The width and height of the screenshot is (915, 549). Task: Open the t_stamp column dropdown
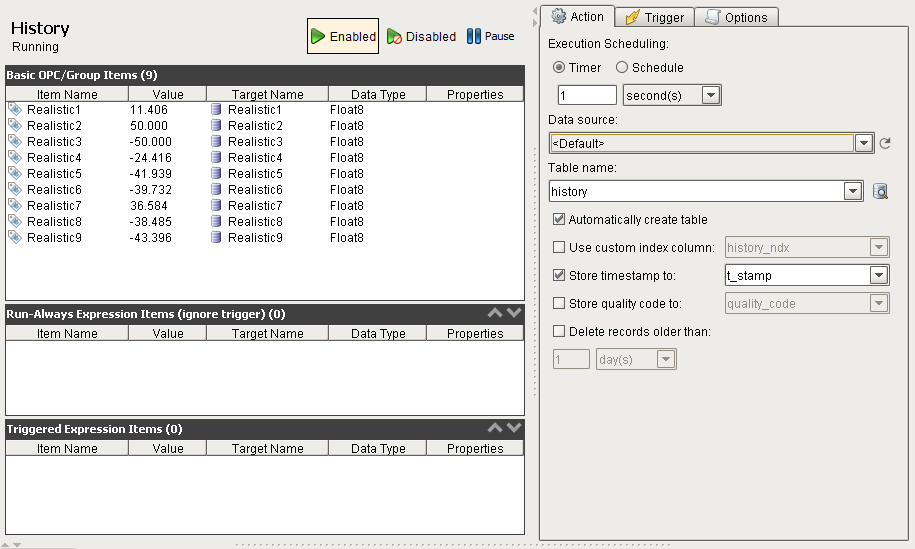pyautogui.click(x=879, y=275)
